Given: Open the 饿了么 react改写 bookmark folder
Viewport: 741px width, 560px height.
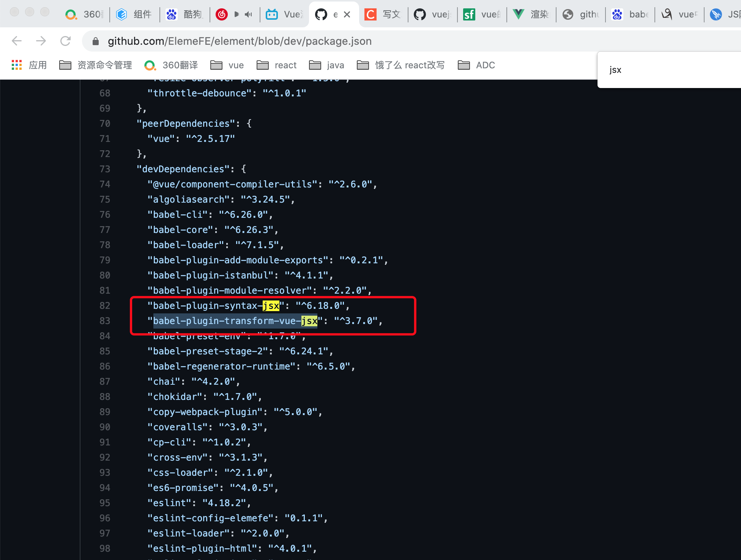Looking at the screenshot, I should [x=400, y=65].
